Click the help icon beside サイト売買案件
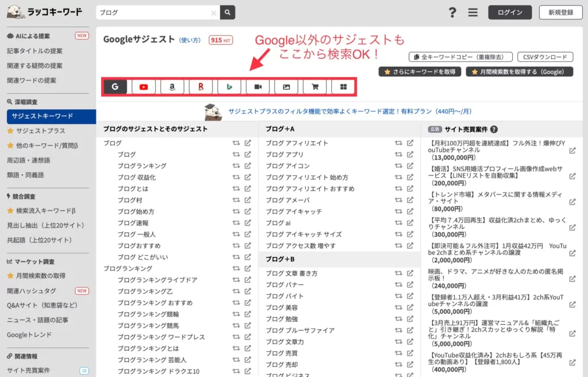The width and height of the screenshot is (588, 377). 494,129
